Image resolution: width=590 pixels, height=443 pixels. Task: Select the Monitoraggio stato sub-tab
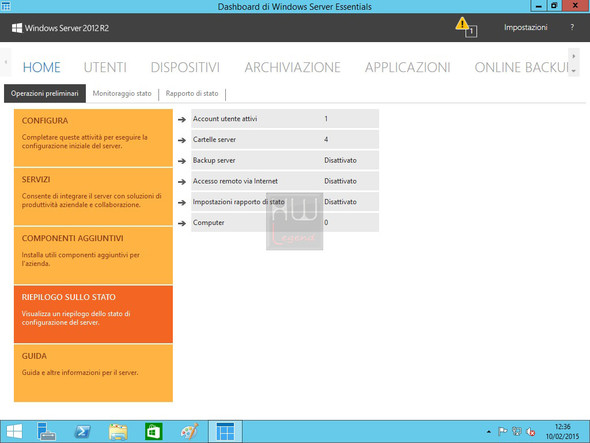[122, 93]
